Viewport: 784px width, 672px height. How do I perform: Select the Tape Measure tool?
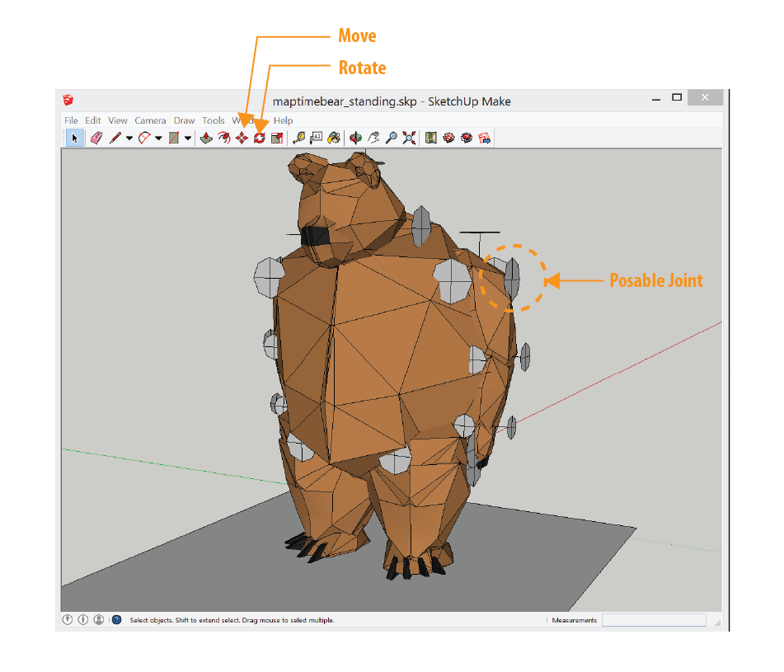(x=299, y=138)
